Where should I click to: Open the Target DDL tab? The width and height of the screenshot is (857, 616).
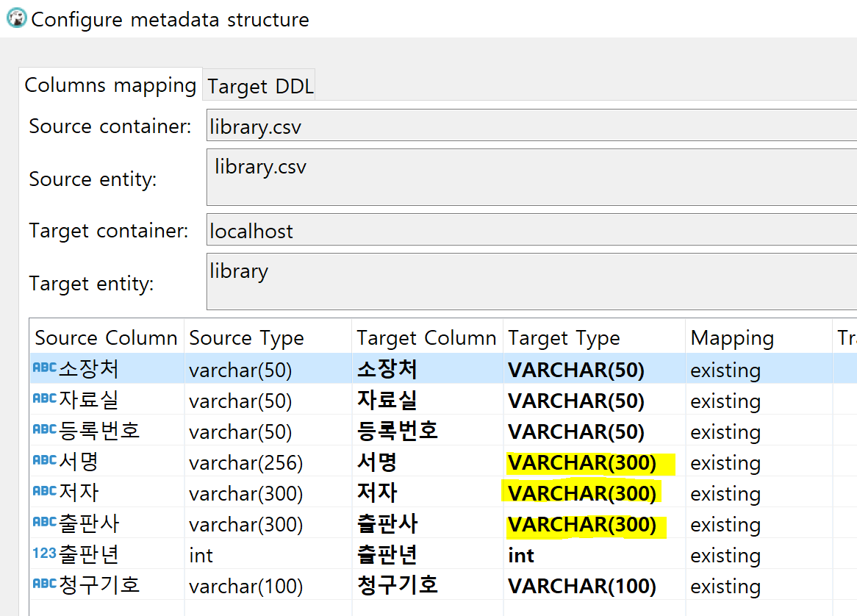point(259,86)
